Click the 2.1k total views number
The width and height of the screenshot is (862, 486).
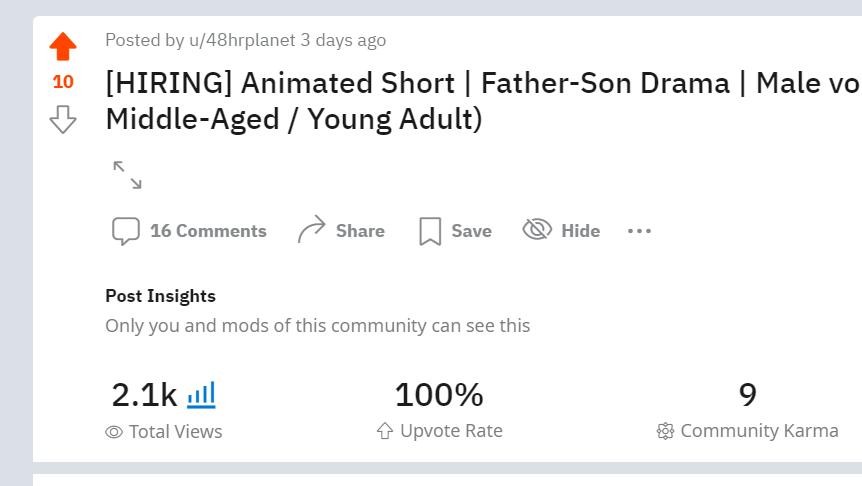point(144,395)
